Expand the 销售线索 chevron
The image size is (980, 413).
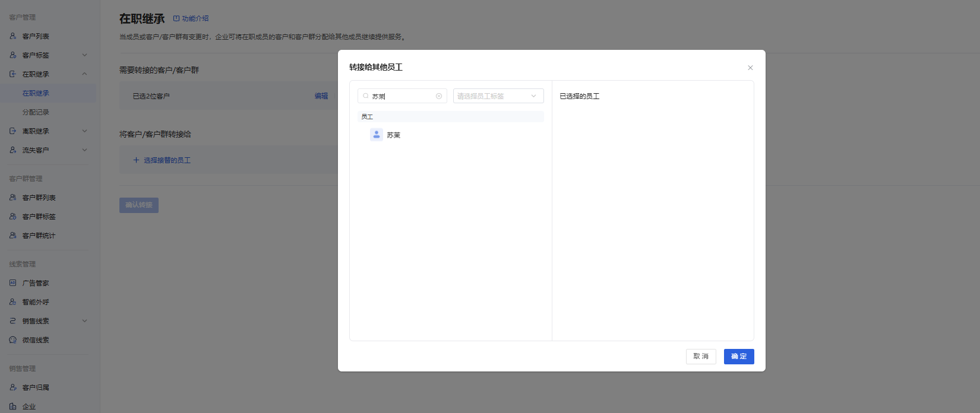84,321
